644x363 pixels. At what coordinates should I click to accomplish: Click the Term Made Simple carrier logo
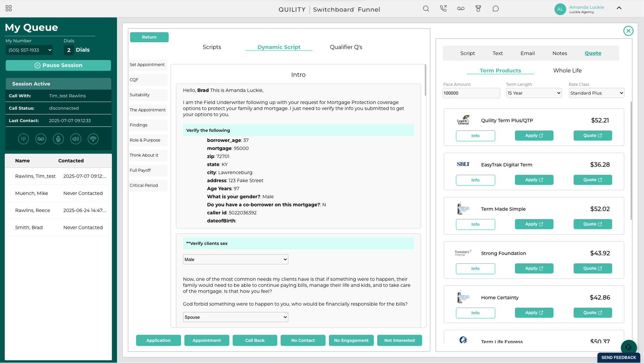click(x=463, y=209)
